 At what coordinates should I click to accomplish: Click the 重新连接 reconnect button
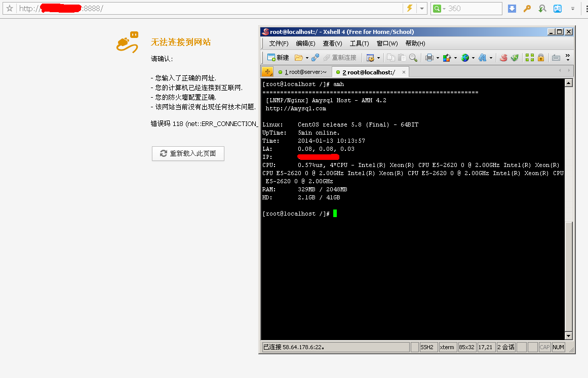click(x=340, y=58)
